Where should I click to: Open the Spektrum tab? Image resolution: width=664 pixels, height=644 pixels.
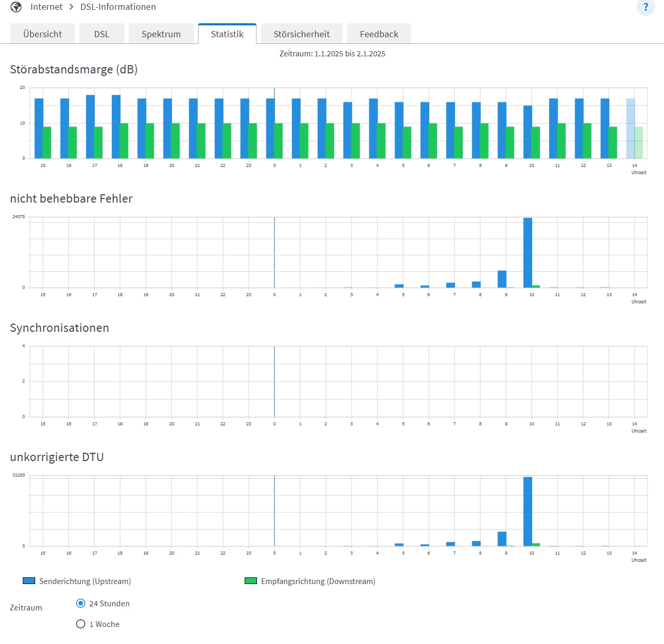(x=161, y=34)
